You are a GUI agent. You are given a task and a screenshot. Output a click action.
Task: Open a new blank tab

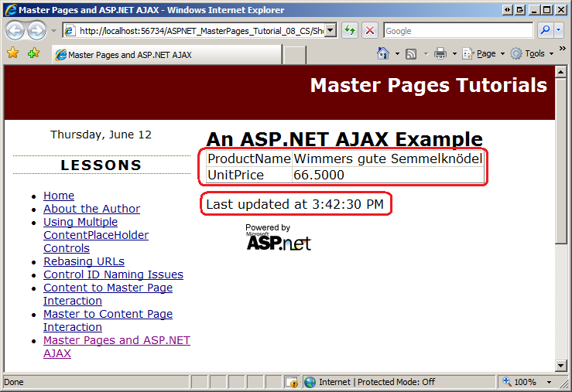click(295, 55)
